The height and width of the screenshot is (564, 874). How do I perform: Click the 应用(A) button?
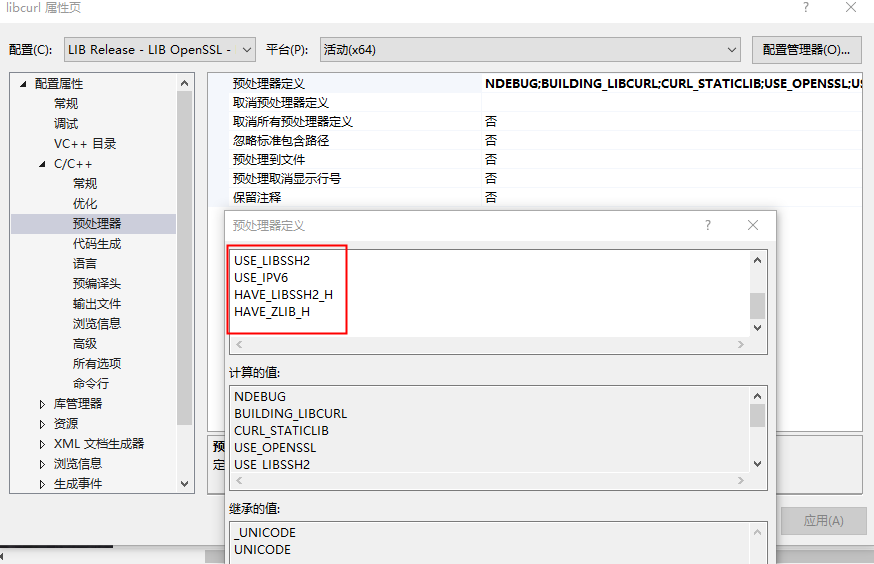(x=823, y=521)
